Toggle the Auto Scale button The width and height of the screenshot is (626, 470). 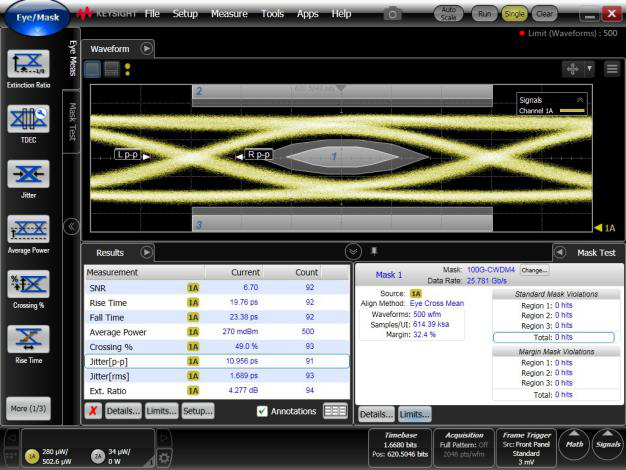[x=448, y=14]
